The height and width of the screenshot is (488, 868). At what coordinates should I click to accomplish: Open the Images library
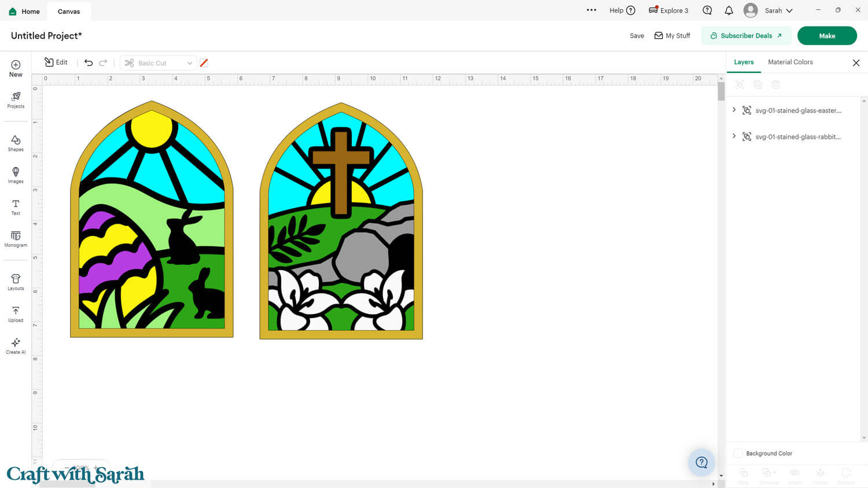pyautogui.click(x=16, y=175)
